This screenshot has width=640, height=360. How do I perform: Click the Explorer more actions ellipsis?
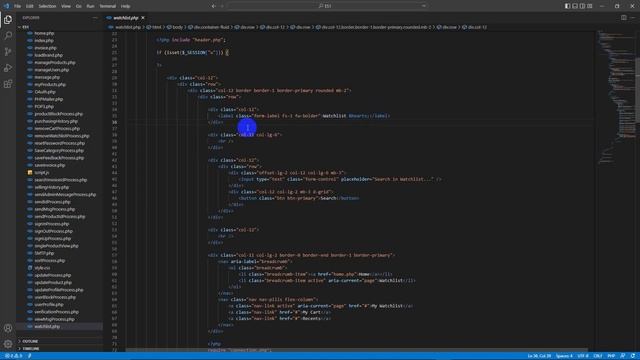95,18
